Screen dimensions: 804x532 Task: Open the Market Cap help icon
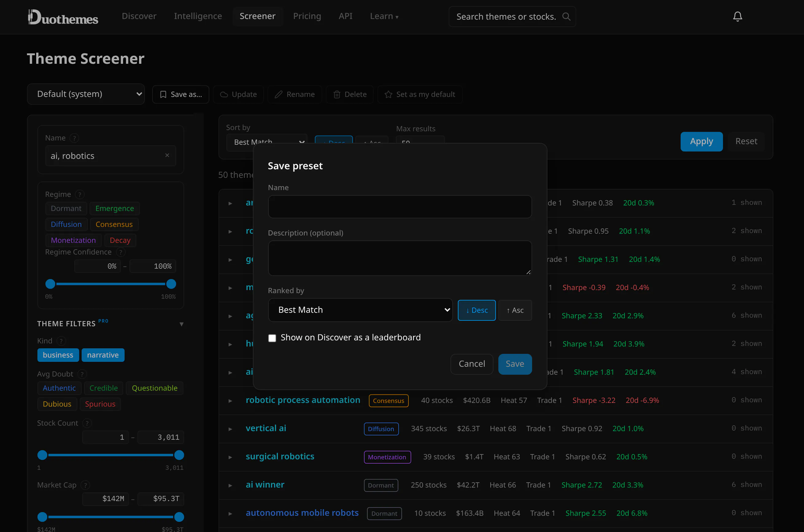[85, 485]
